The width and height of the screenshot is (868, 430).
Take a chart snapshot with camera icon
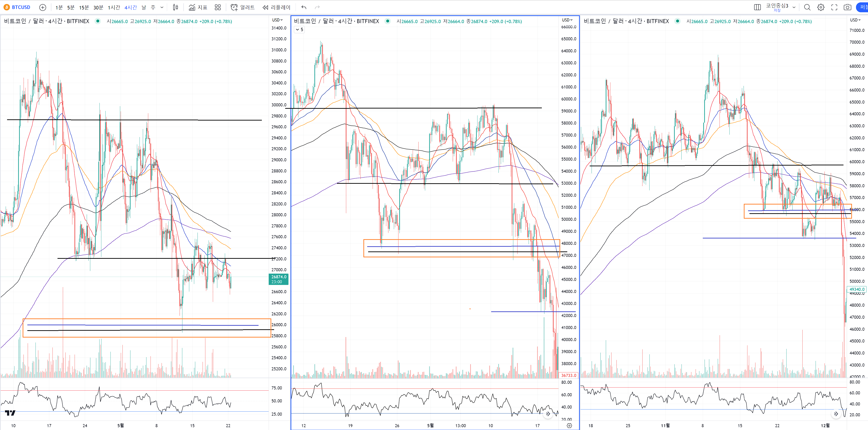coord(847,7)
